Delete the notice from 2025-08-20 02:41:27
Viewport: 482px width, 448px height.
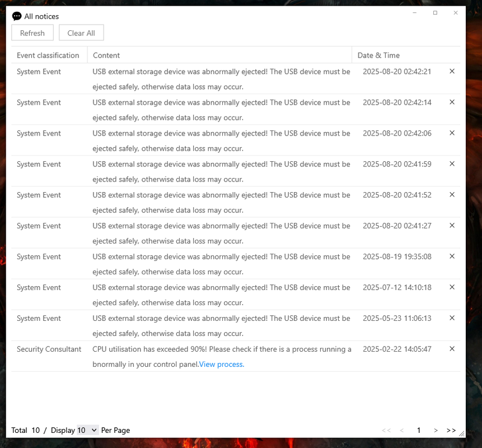pyautogui.click(x=452, y=225)
